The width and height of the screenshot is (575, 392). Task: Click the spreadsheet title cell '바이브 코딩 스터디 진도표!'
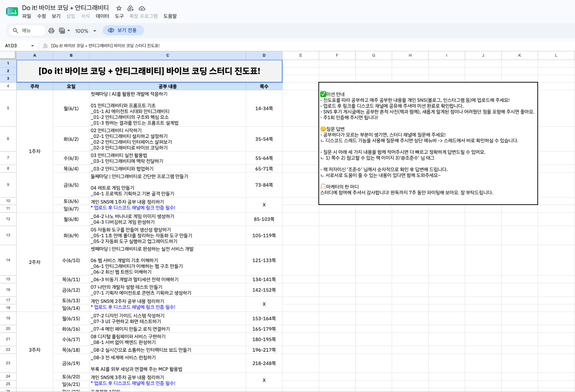click(149, 71)
